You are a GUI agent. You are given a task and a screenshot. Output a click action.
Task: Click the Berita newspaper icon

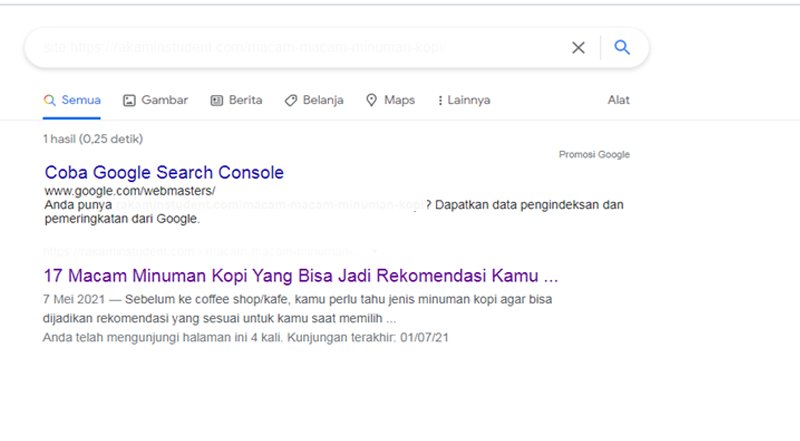[x=217, y=101]
